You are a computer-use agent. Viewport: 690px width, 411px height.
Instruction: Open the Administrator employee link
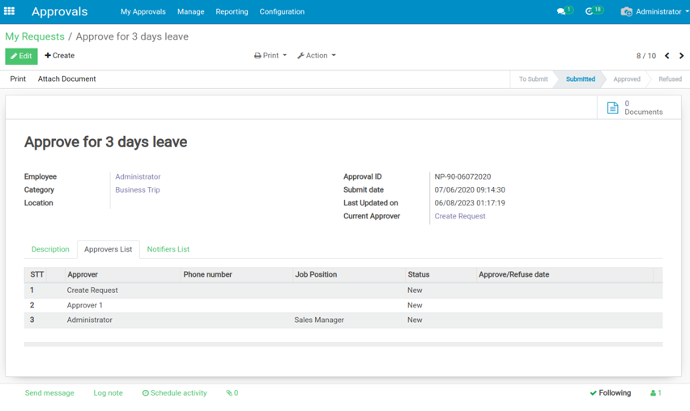click(x=138, y=176)
